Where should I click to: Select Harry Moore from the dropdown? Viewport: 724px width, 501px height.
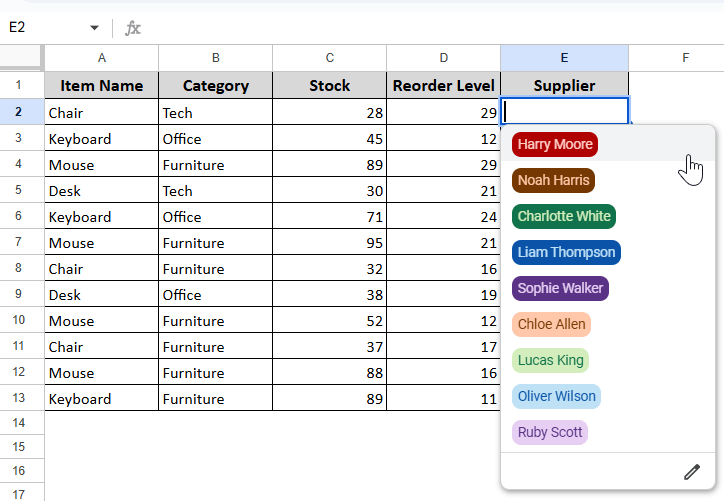point(555,144)
